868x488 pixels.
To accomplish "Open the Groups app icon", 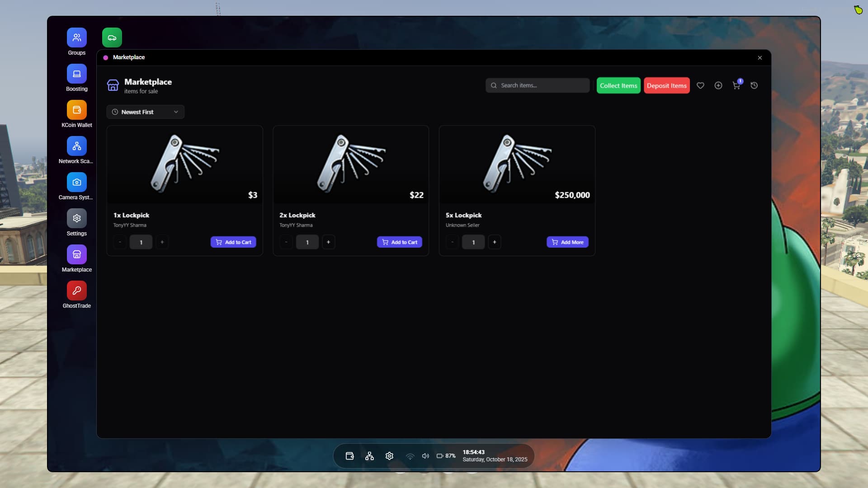I will pyautogui.click(x=76, y=38).
